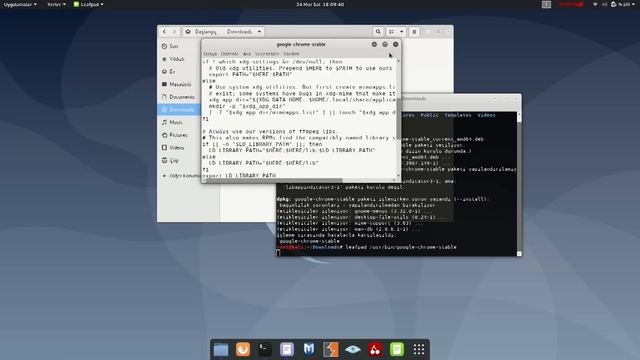The height and width of the screenshot is (360, 640).
Task: Launch Burp Suite from the dock
Action: coord(331,349)
